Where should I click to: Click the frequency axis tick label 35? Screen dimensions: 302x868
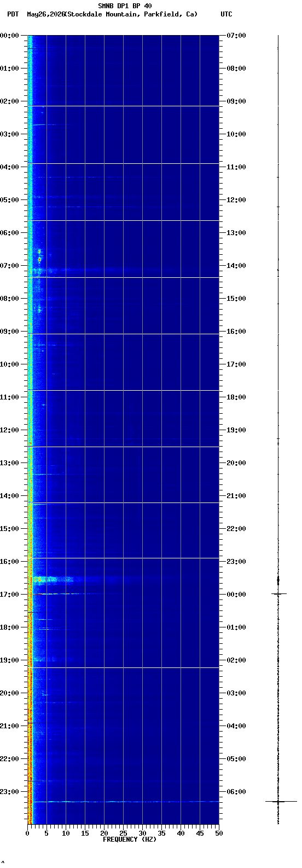click(x=161, y=833)
